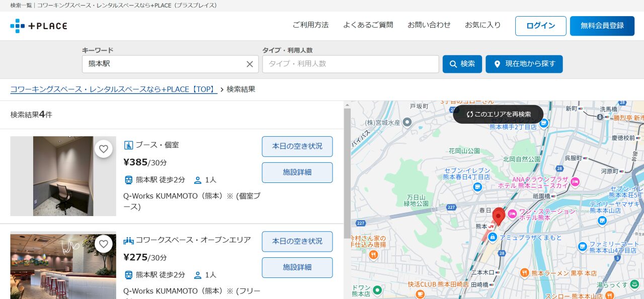Click the 快活CLUB 熊本田崎店 marker
Viewport: 644px width, 299px height.
coord(420,293)
